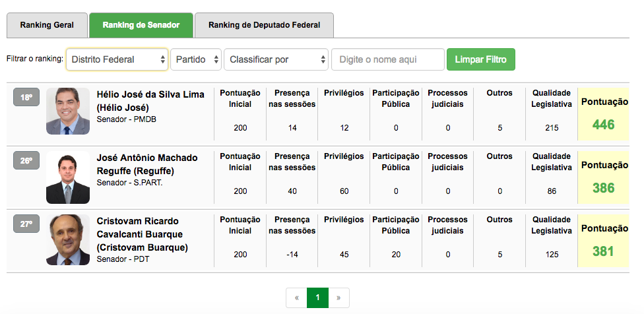
Task: Click the 26º rank badge
Action: 26,161
